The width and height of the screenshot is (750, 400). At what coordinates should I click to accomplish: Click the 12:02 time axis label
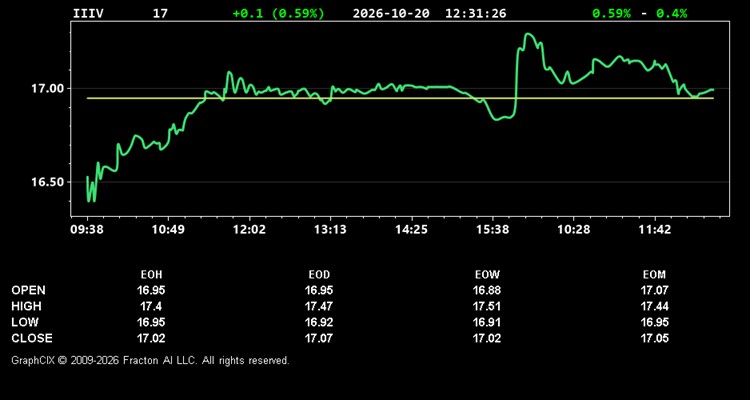click(250, 230)
